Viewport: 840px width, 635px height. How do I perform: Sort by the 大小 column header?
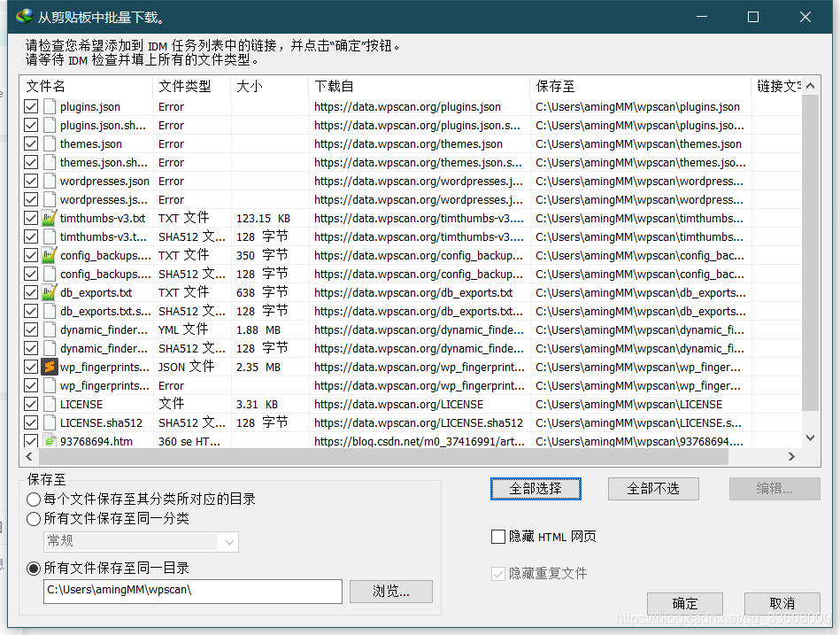click(x=269, y=86)
